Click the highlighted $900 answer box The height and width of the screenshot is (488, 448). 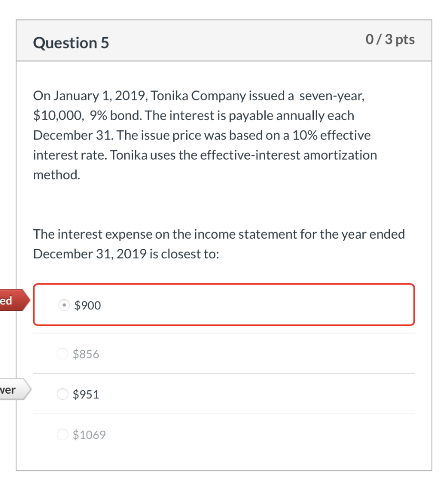224,305
